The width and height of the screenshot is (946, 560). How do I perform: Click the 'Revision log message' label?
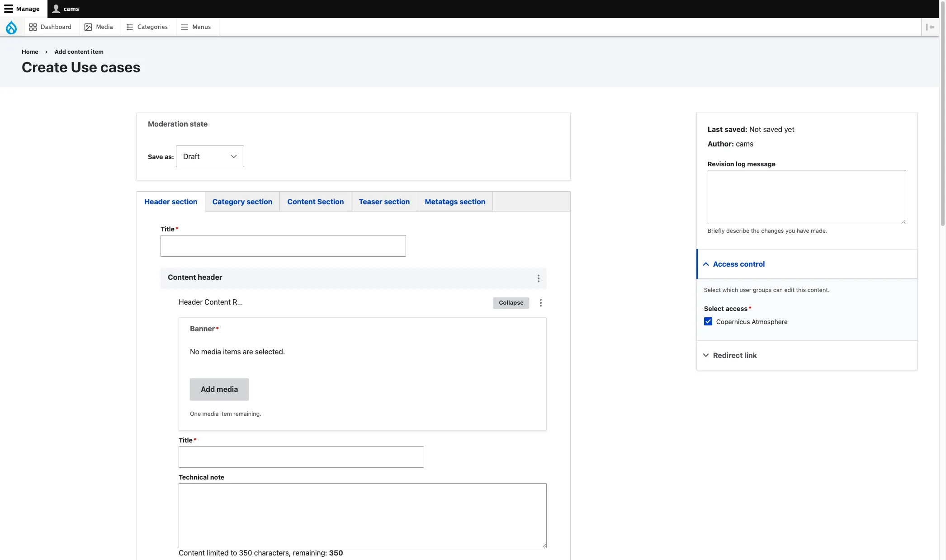click(x=742, y=164)
